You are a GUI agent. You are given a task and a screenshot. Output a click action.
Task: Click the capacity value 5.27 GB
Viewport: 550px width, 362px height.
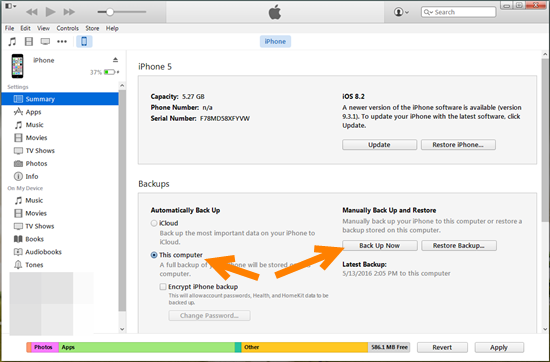pos(193,96)
